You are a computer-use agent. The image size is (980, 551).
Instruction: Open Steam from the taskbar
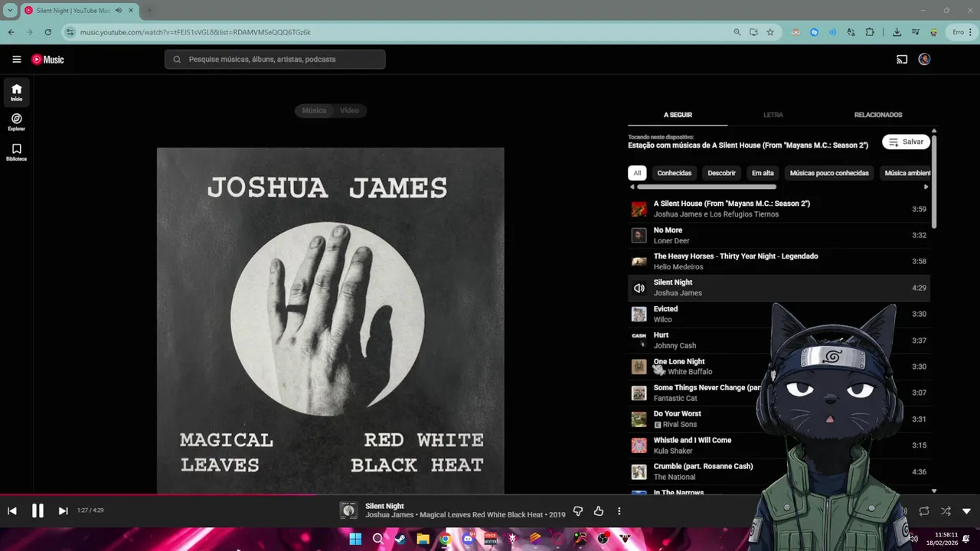[x=400, y=539]
